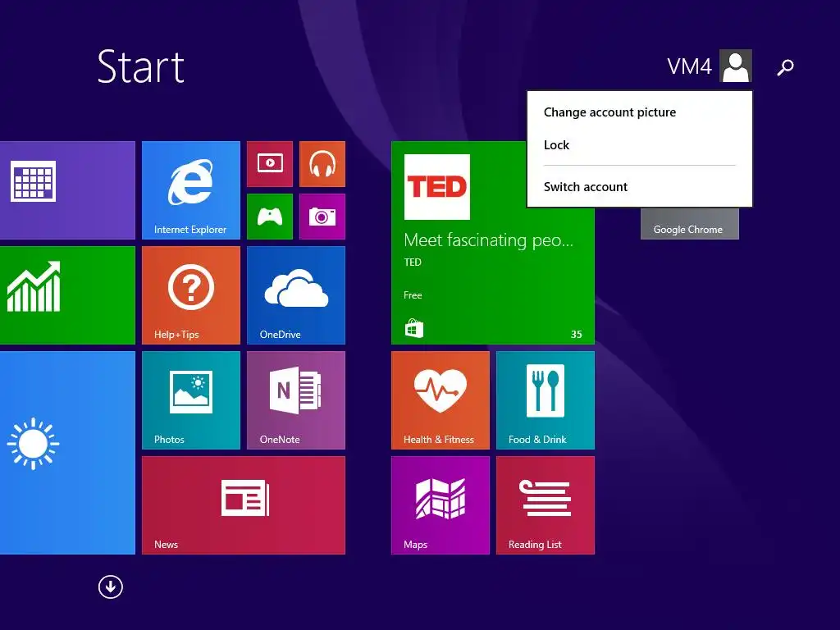Open the Maps tile
840x630 pixels.
[x=441, y=505]
